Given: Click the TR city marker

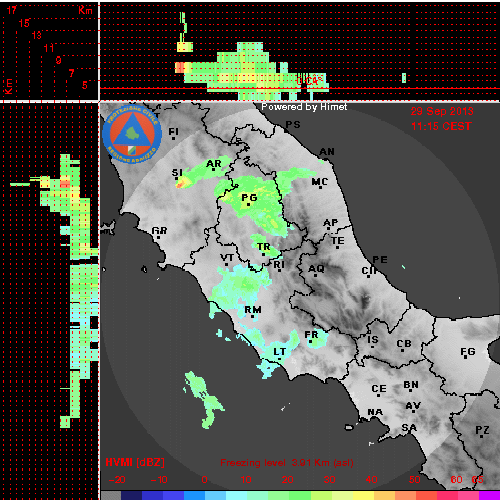Looking at the screenshot, I should tap(263, 254).
